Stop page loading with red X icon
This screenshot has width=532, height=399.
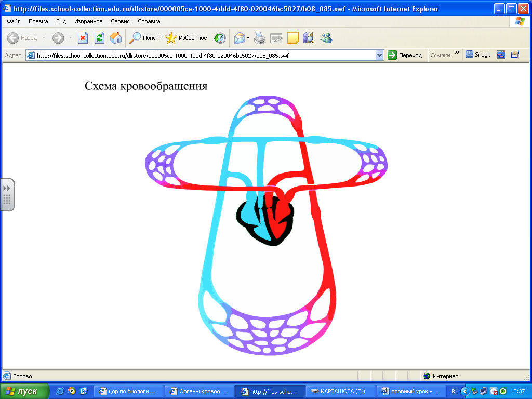(83, 38)
